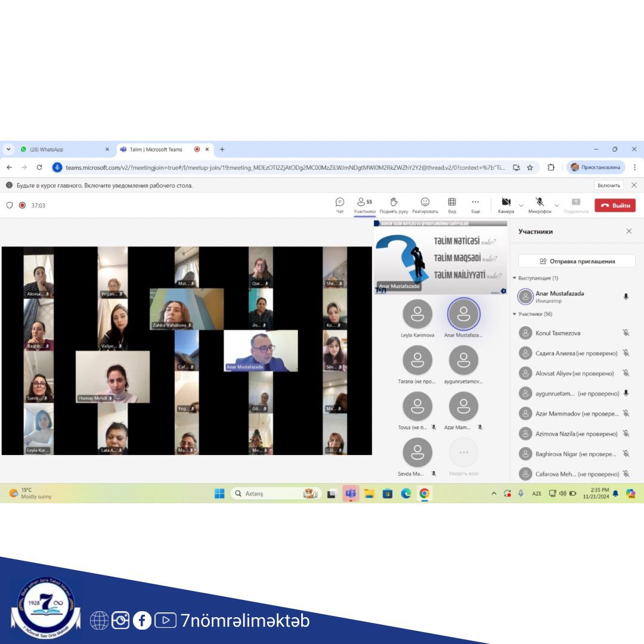The height and width of the screenshot is (644, 644).
Task: Open the Реагировать reactions menu
Action: click(425, 205)
